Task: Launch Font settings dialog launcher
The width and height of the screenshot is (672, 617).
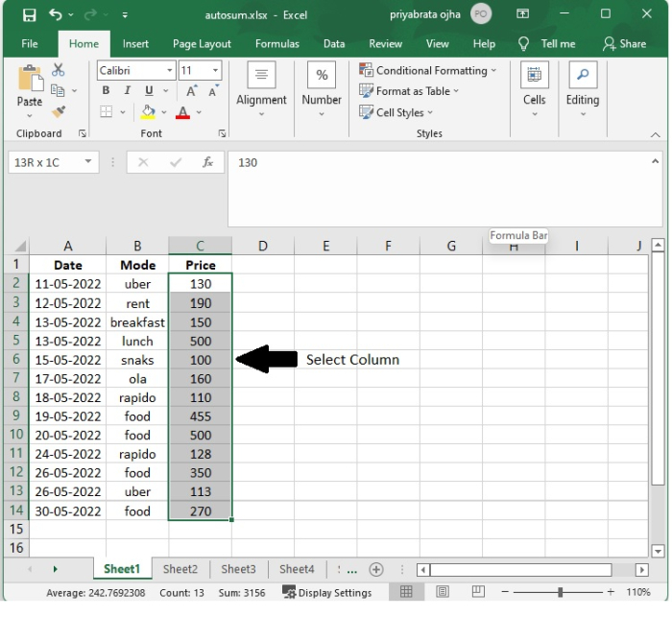Action: pos(222,133)
